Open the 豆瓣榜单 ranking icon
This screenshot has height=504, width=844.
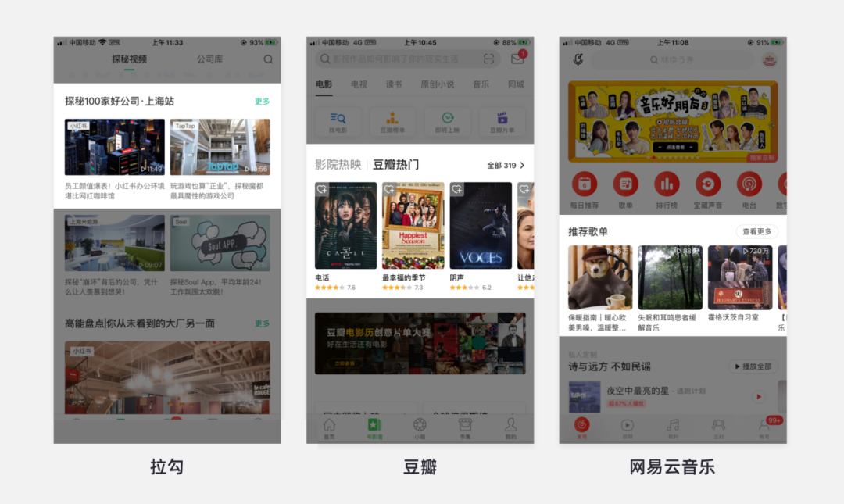point(392,122)
